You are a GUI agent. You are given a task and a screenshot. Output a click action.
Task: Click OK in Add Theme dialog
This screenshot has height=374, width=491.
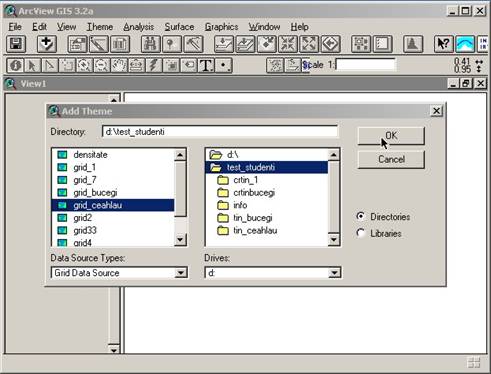[391, 136]
